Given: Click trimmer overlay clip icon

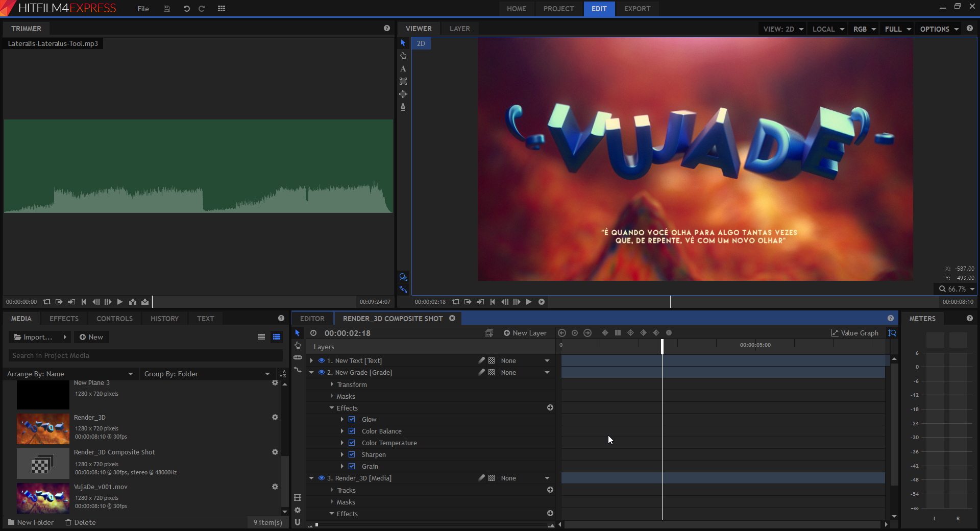Looking at the screenshot, I should [x=145, y=302].
